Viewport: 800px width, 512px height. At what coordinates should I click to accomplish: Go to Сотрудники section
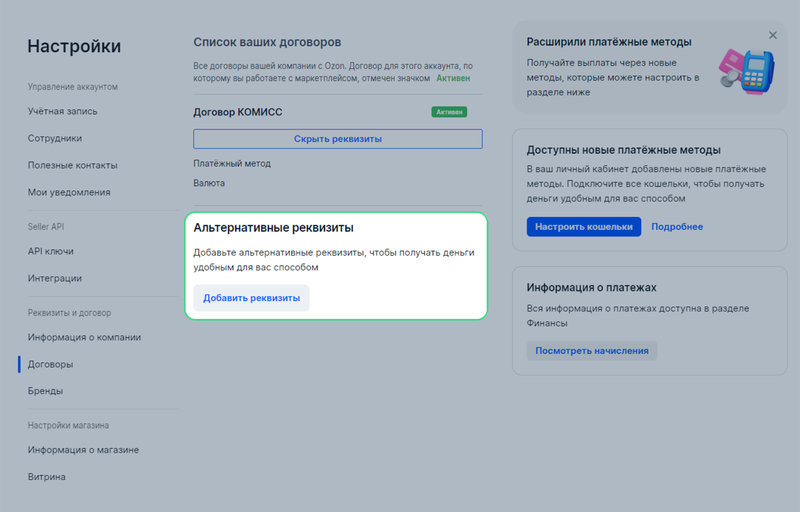pyautogui.click(x=55, y=138)
